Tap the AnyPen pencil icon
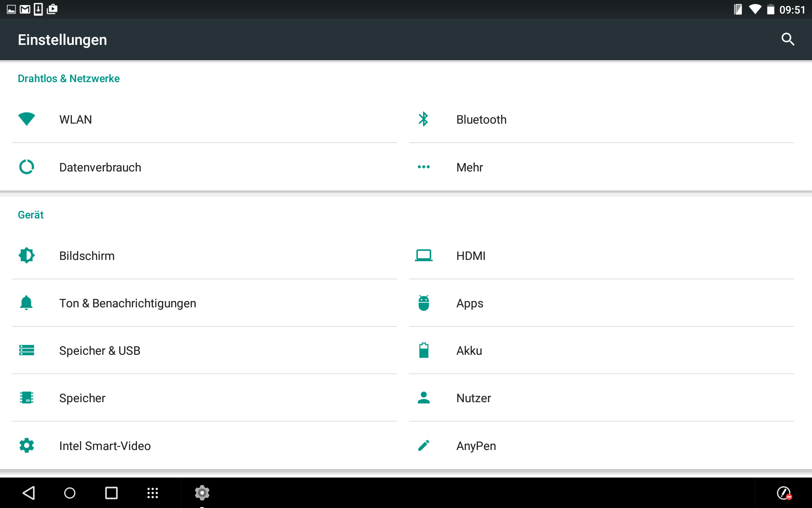This screenshot has width=812, height=508. [x=423, y=445]
